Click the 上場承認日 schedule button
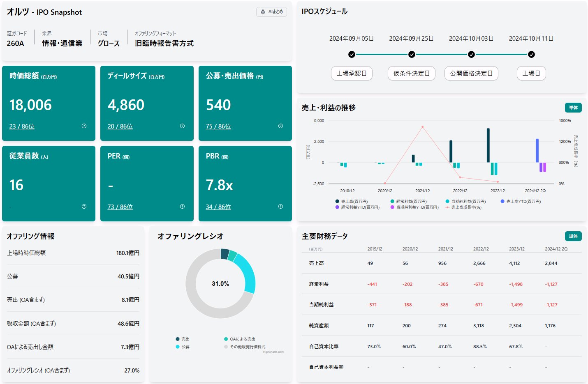 [352, 74]
